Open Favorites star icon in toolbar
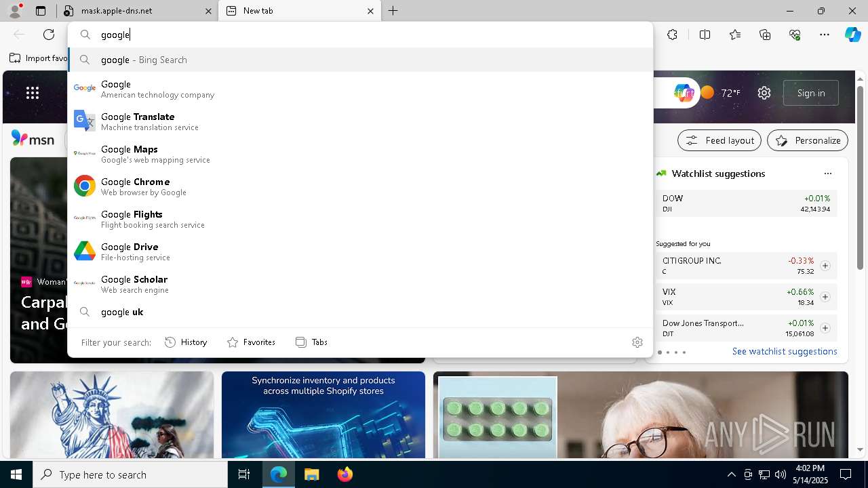This screenshot has width=868, height=488. click(x=735, y=35)
